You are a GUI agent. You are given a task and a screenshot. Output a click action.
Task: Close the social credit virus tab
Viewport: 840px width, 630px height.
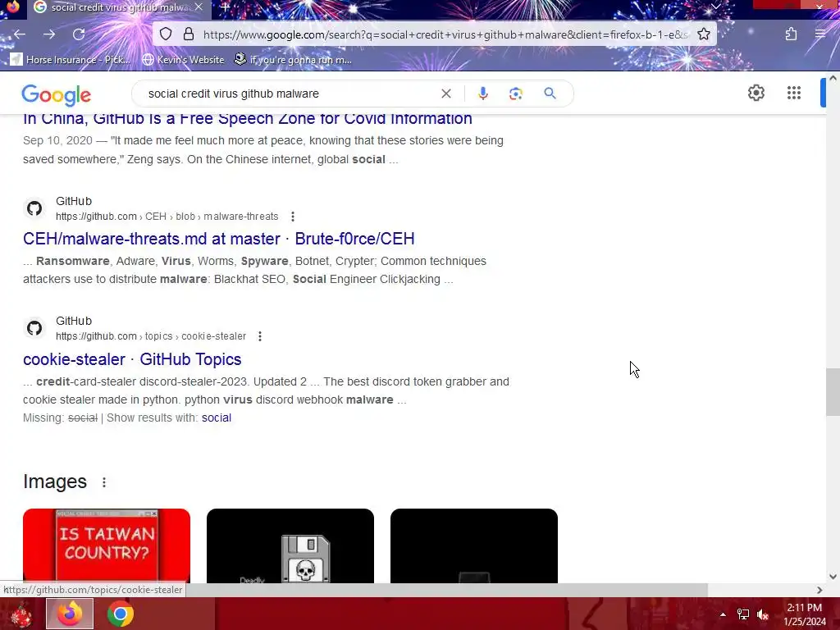pyautogui.click(x=199, y=7)
